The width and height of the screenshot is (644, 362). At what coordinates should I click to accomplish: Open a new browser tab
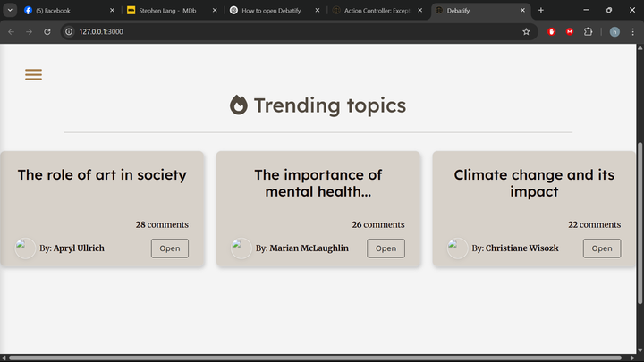[x=540, y=11]
